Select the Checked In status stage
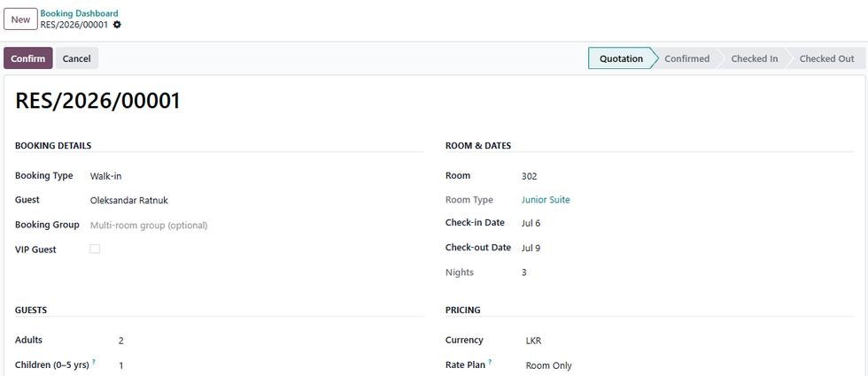 tap(754, 58)
